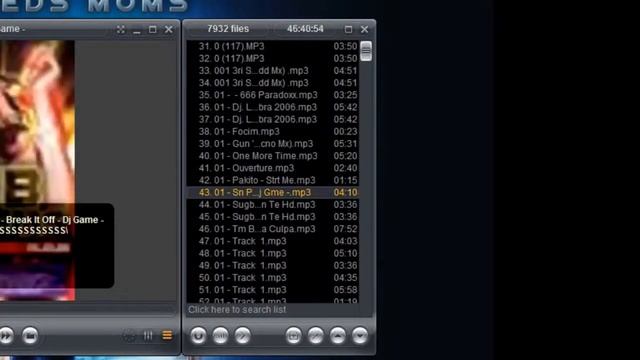Open files with the folder button in the player

[x=30, y=336]
